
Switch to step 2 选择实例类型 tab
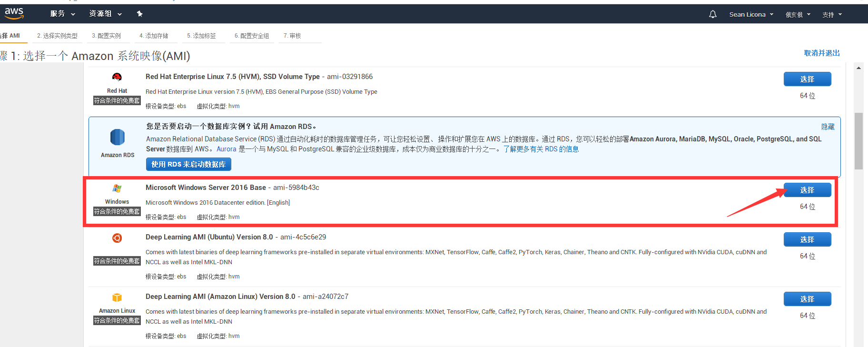(57, 36)
